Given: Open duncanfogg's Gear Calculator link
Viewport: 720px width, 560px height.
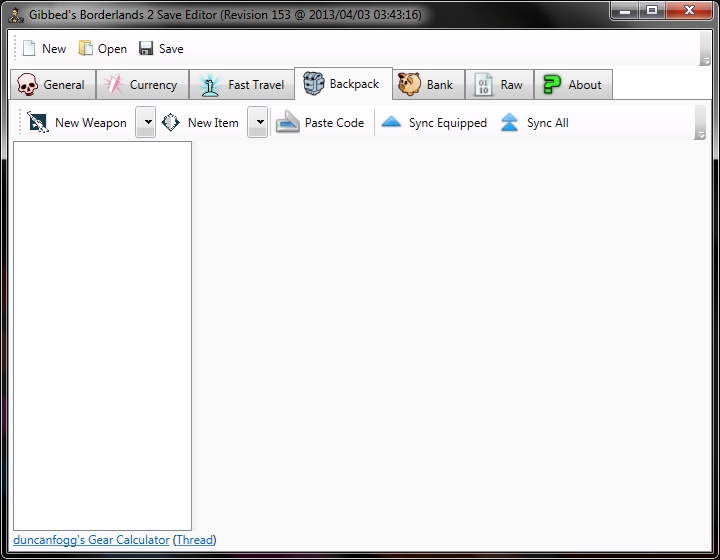Looking at the screenshot, I should 91,540.
